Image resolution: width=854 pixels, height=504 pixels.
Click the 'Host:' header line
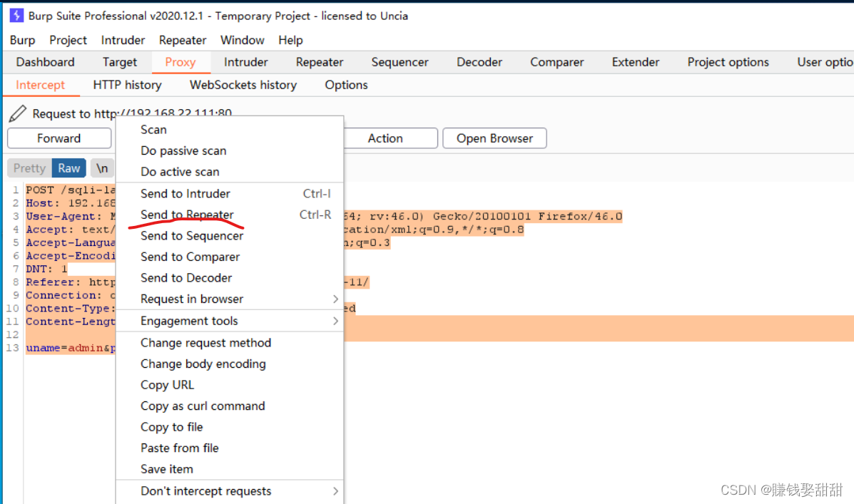[x=71, y=203]
